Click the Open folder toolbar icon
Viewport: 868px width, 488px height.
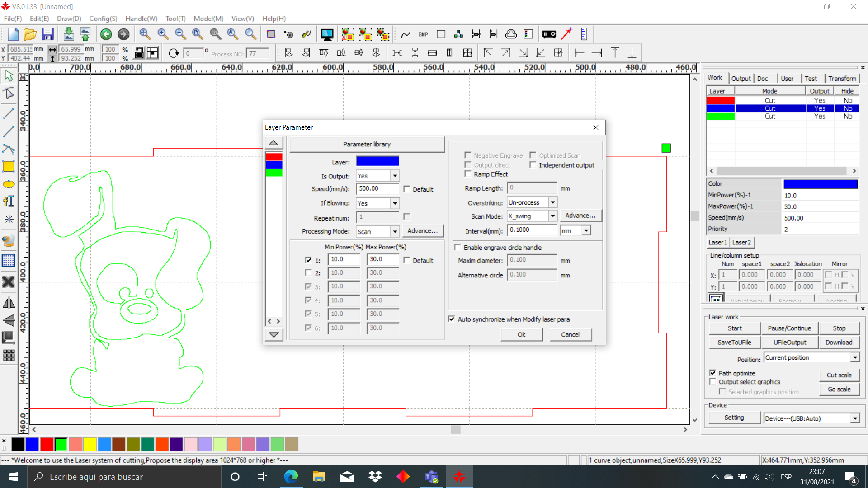point(30,34)
